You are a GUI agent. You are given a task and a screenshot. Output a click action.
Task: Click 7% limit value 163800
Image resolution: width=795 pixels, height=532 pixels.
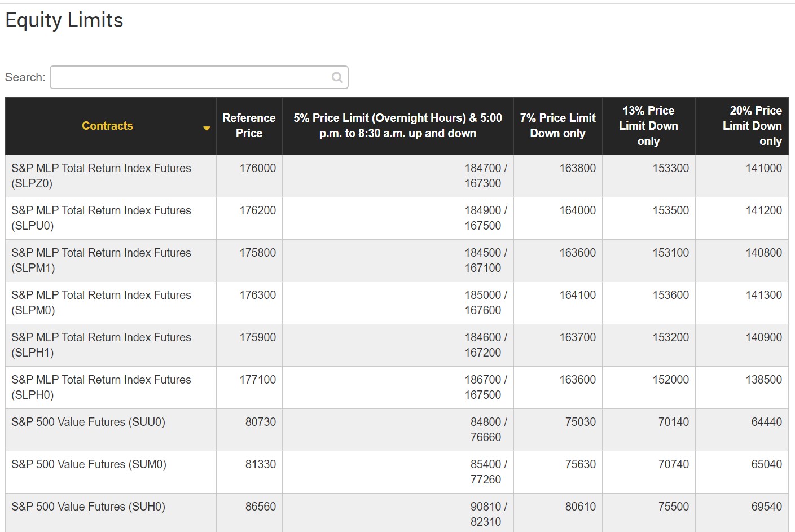point(578,168)
